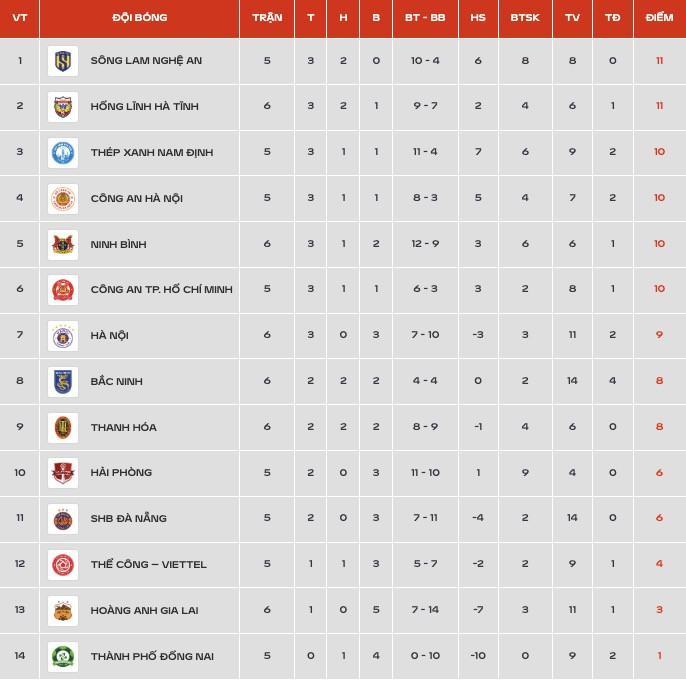Select the Bắc Ninh dragon crest
This screenshot has width=686, height=680.
(x=63, y=382)
